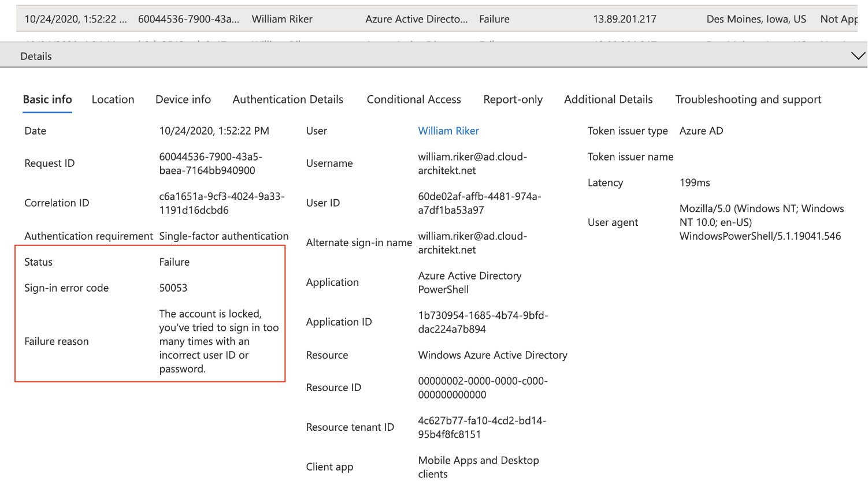Click User agent value Mozilla/5.0 WindowsPowerShell

(x=762, y=222)
